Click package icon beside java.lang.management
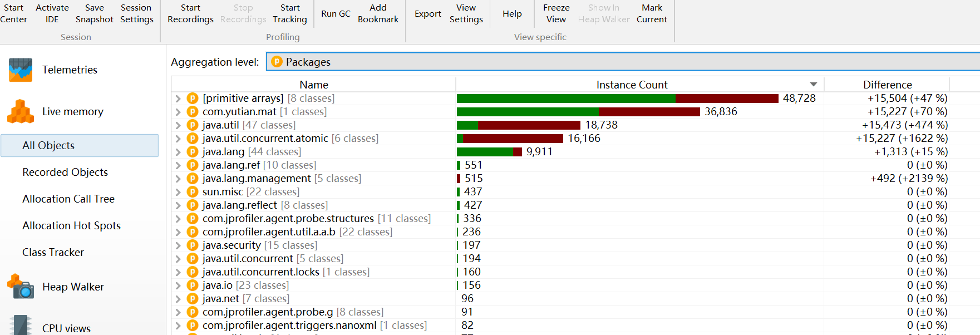The image size is (980, 335). coord(193,179)
